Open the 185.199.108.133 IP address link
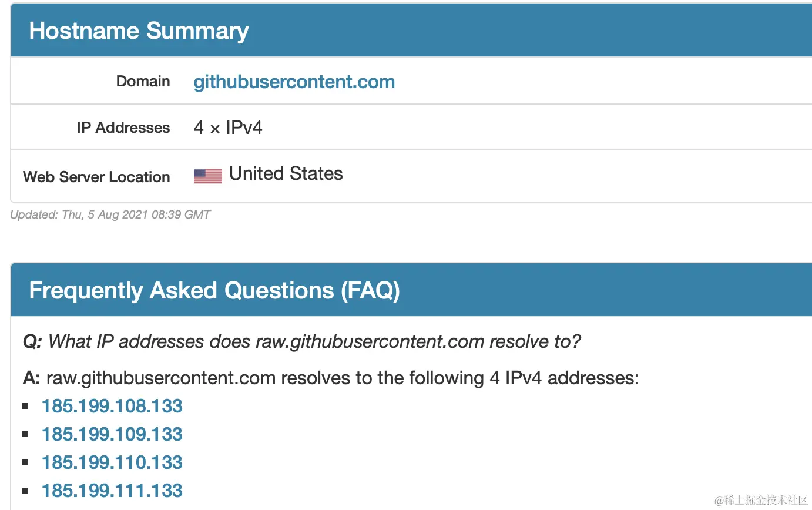The width and height of the screenshot is (812, 510). coord(112,406)
